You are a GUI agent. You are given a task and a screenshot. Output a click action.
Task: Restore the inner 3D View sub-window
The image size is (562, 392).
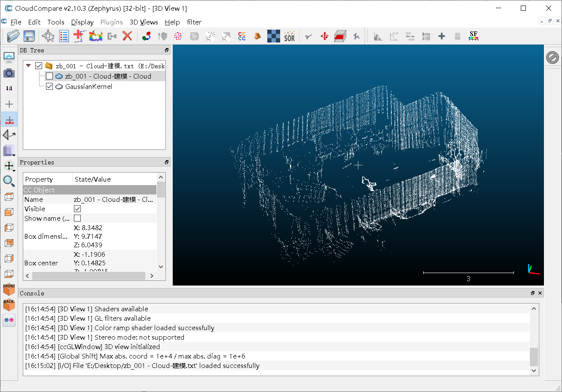(x=550, y=21)
